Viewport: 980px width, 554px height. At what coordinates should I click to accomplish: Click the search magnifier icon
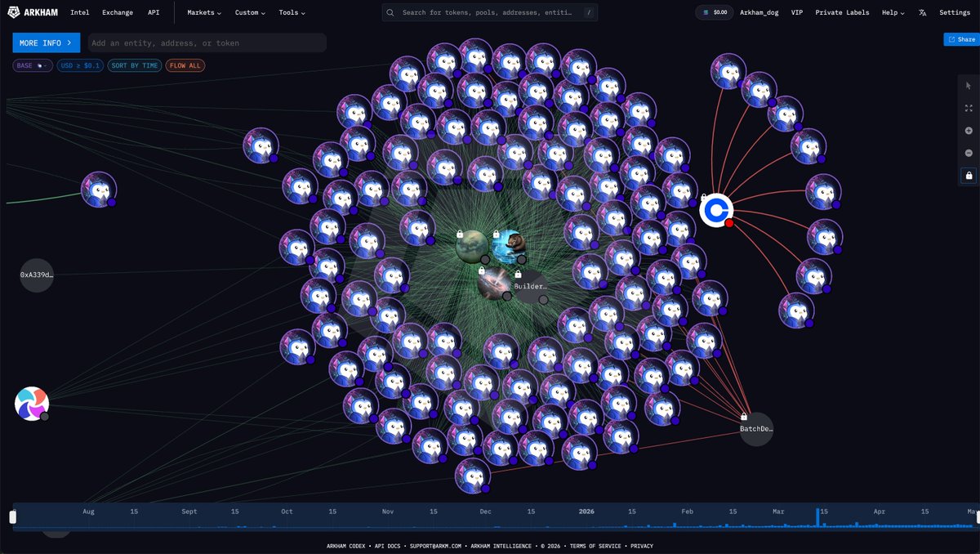tap(390, 13)
